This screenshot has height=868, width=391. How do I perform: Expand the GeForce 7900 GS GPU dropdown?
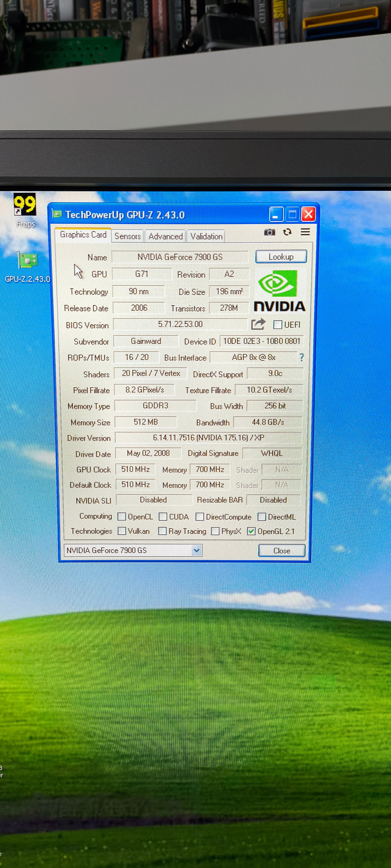pyautogui.click(x=196, y=550)
